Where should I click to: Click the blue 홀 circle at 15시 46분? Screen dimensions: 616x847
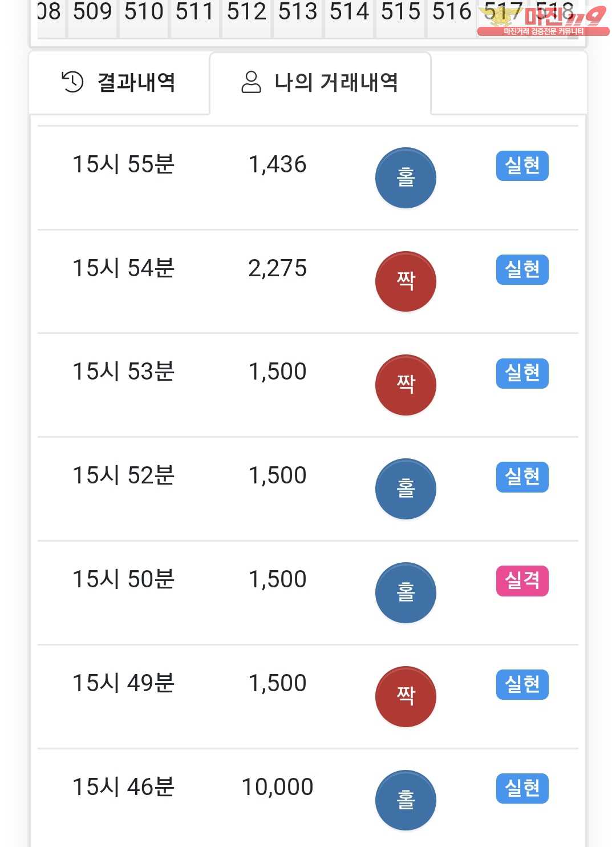coord(406,800)
